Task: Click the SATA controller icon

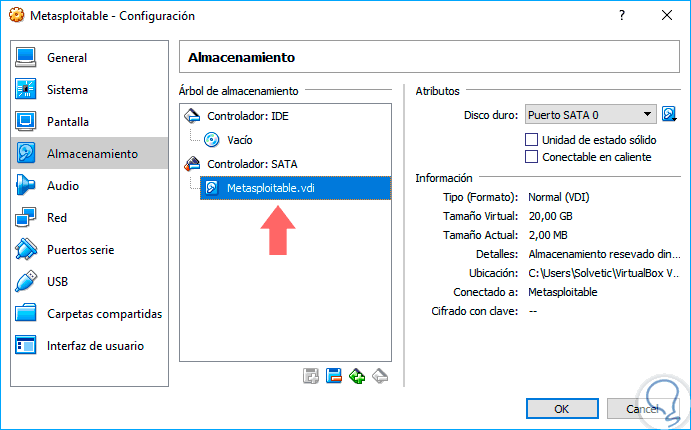Action: click(x=192, y=164)
